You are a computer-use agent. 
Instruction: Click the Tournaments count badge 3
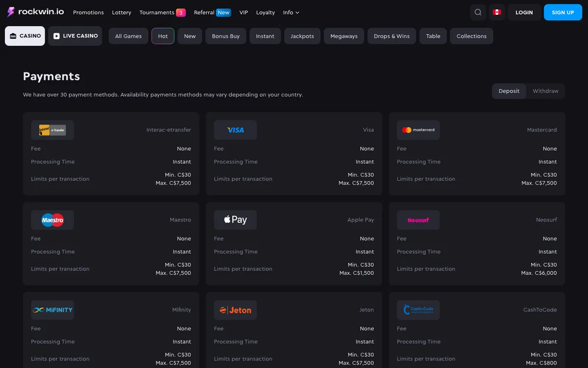[181, 12]
